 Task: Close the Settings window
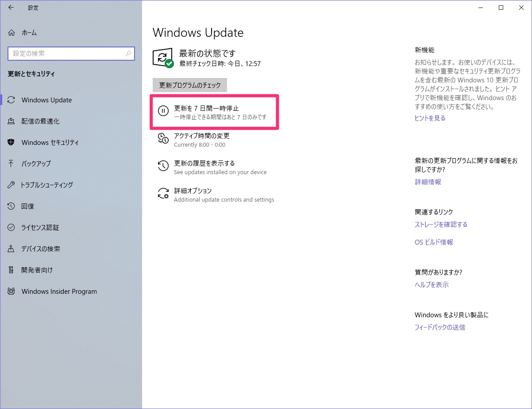(x=521, y=7)
